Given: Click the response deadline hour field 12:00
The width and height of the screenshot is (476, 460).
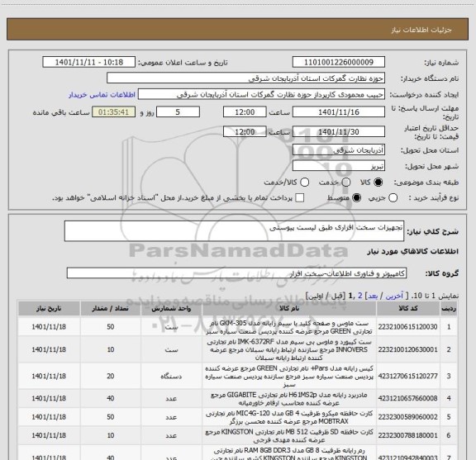Looking at the screenshot, I should pos(245,112).
